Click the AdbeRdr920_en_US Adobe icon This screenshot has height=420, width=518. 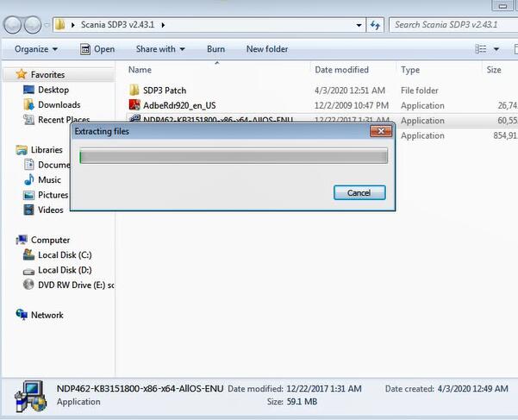(x=134, y=105)
